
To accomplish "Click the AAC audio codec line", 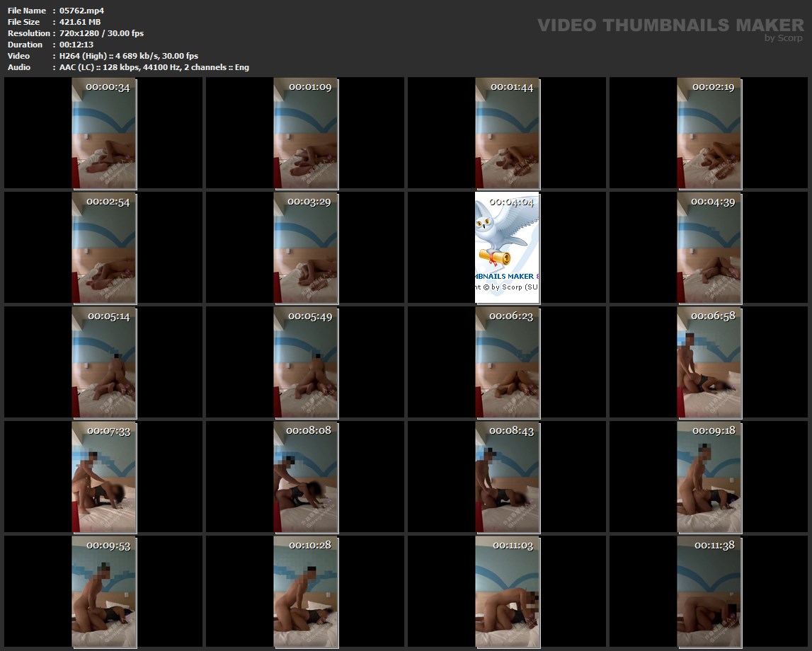I will click(x=154, y=67).
